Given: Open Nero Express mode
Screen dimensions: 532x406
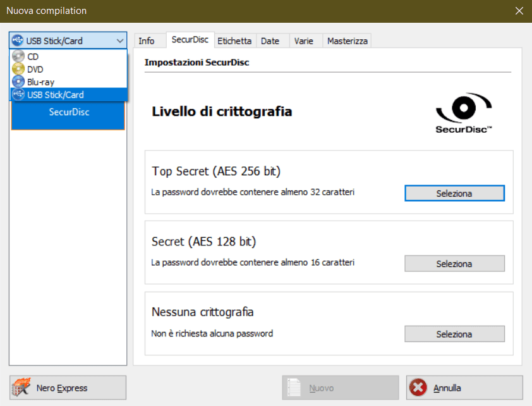Looking at the screenshot, I should pyautogui.click(x=68, y=388).
